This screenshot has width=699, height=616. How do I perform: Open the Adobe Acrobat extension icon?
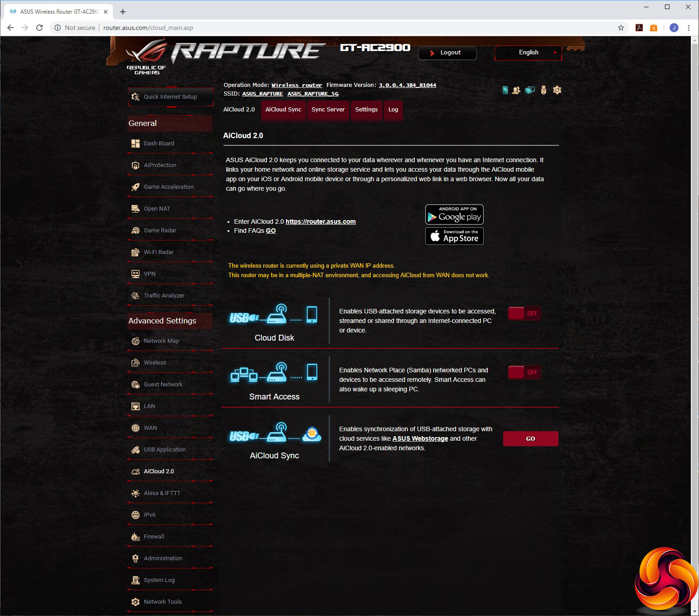(639, 28)
